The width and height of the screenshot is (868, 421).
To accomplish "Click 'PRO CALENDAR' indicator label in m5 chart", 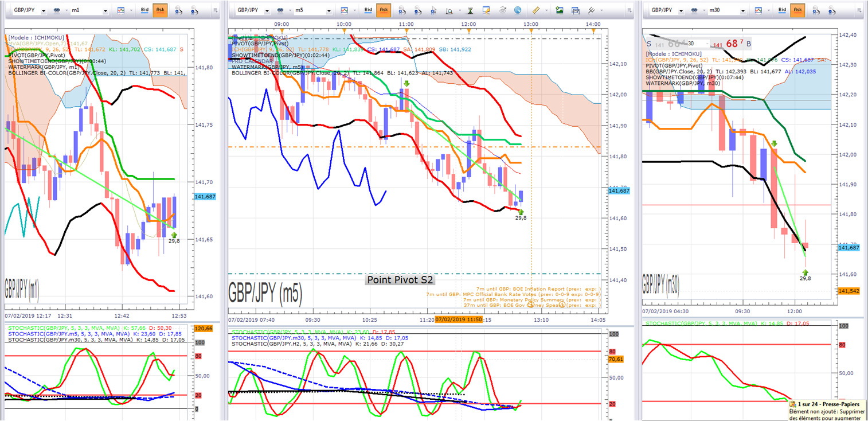I will click(x=252, y=61).
